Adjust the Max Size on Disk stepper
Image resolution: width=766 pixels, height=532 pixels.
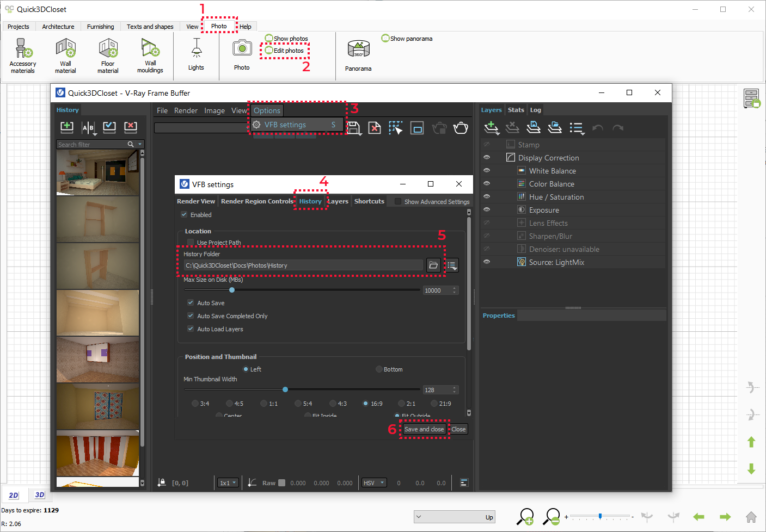tap(455, 290)
